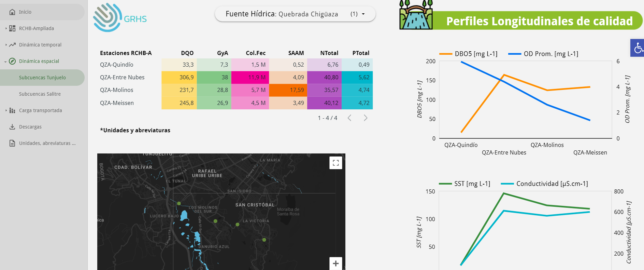Screen dimensions: 644x270
Task: Zoom in on the map
Action: 335,263
